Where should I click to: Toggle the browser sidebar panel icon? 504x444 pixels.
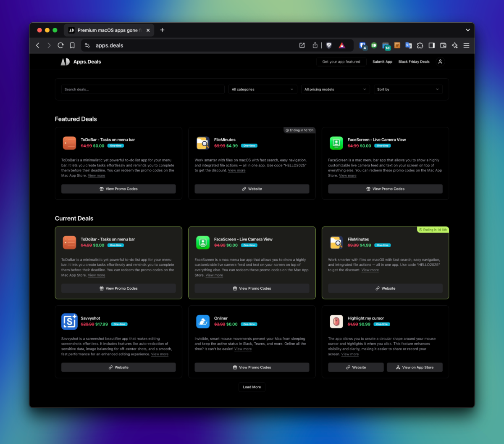[x=431, y=45]
